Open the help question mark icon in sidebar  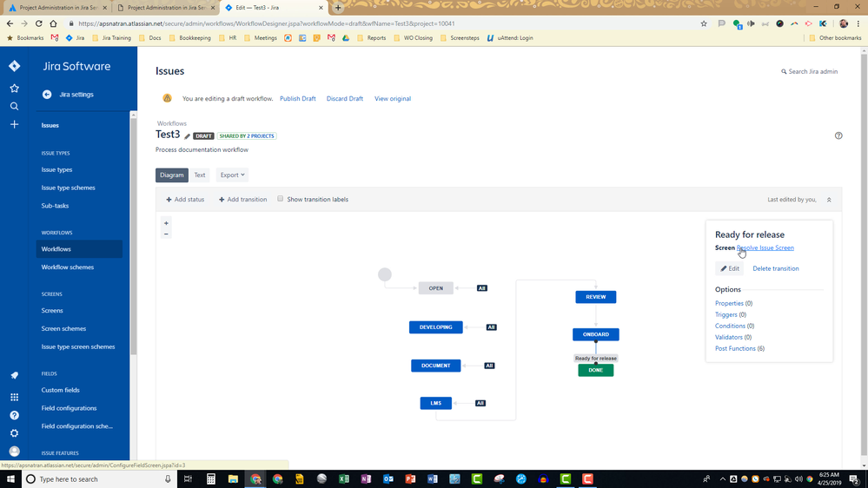(15, 415)
